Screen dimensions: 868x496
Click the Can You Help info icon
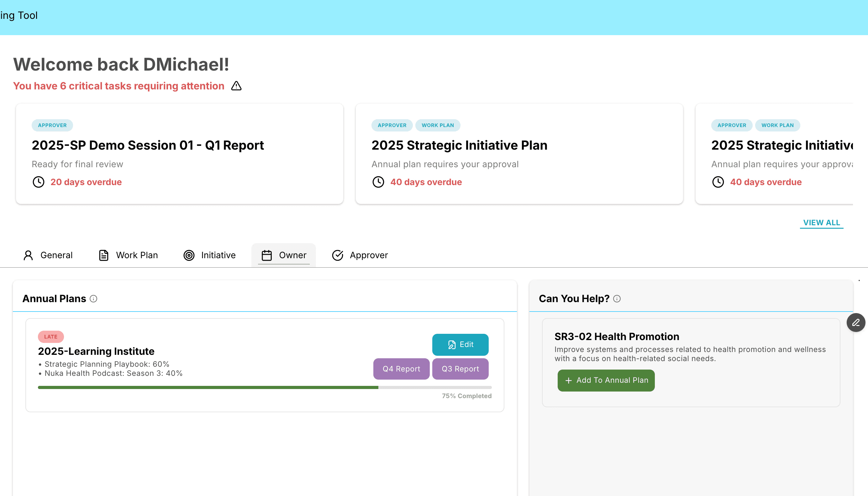pos(617,299)
